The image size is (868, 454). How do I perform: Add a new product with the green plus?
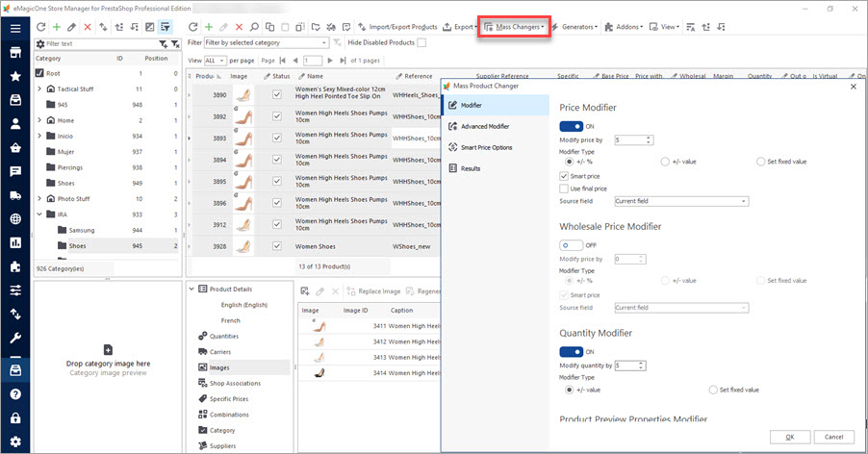click(209, 27)
